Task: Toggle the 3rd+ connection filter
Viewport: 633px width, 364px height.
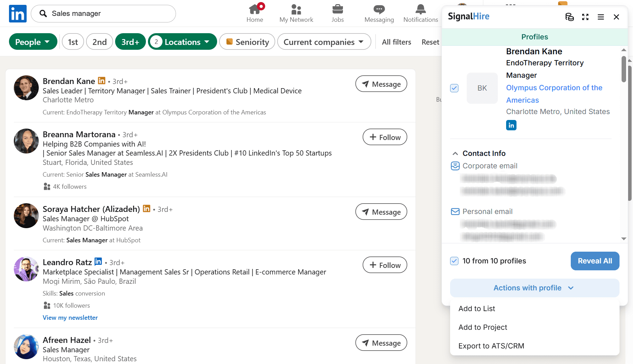Action: (x=130, y=42)
